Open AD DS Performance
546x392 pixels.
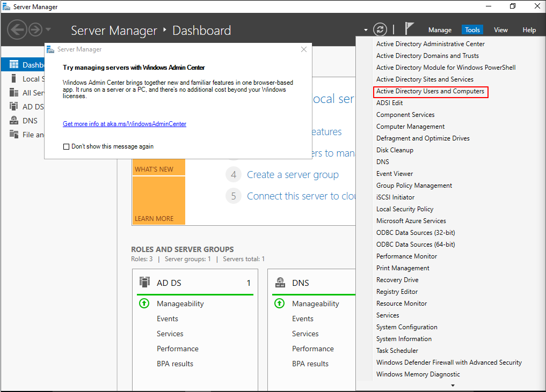pyautogui.click(x=178, y=349)
